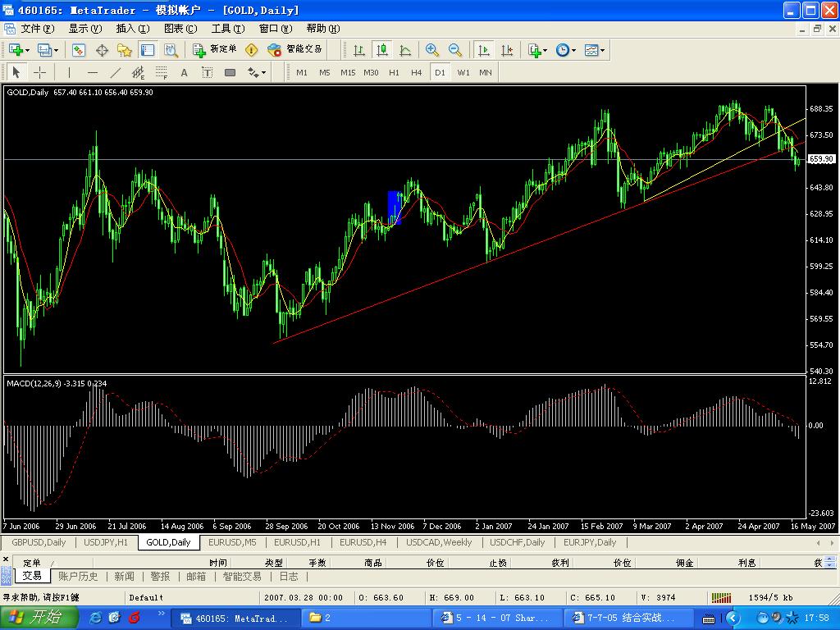Switch chart to line chart mode
Viewport: 840px width, 630px height.
(x=405, y=50)
